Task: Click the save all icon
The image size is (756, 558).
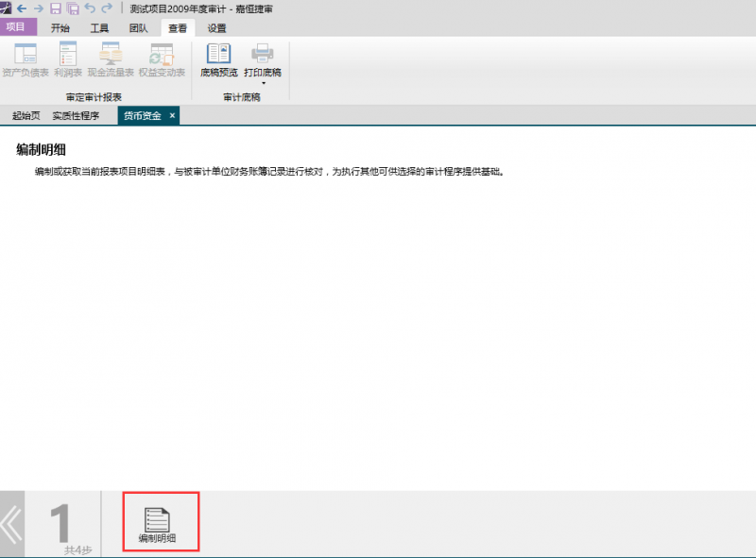Action: point(73,8)
